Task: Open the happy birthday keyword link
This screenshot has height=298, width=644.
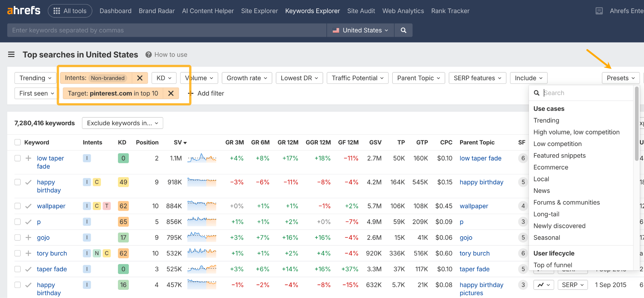Action: point(48,186)
